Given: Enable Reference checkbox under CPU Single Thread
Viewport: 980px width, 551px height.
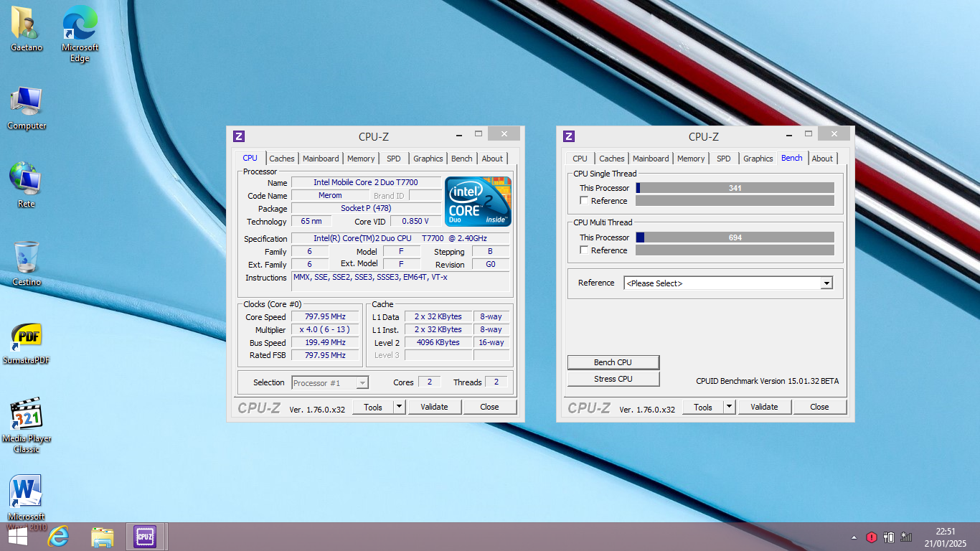Looking at the screenshot, I should pyautogui.click(x=584, y=201).
